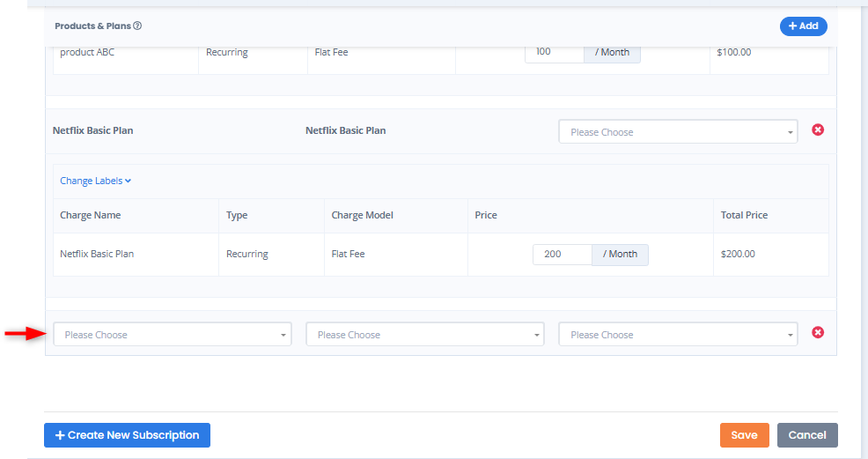Open the middle Please Choose dropdown in bottom row
The image size is (868, 459).
tap(425, 335)
